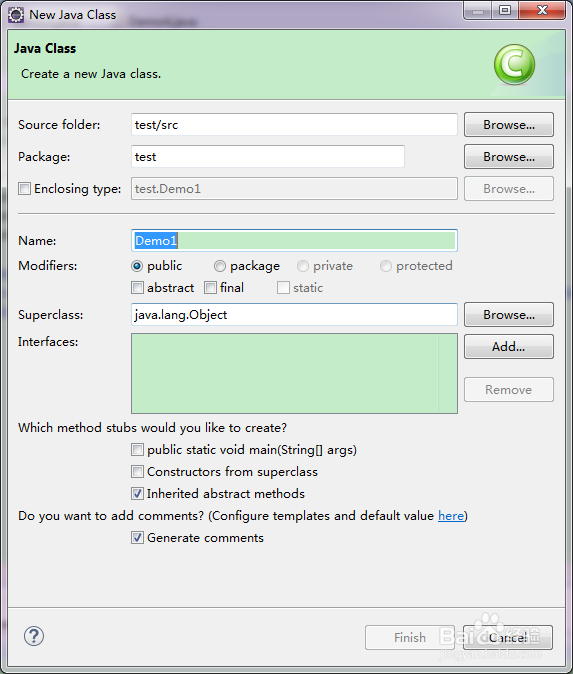This screenshot has height=674, width=573.
Task: Click into the Source folder field
Action: pyautogui.click(x=294, y=125)
